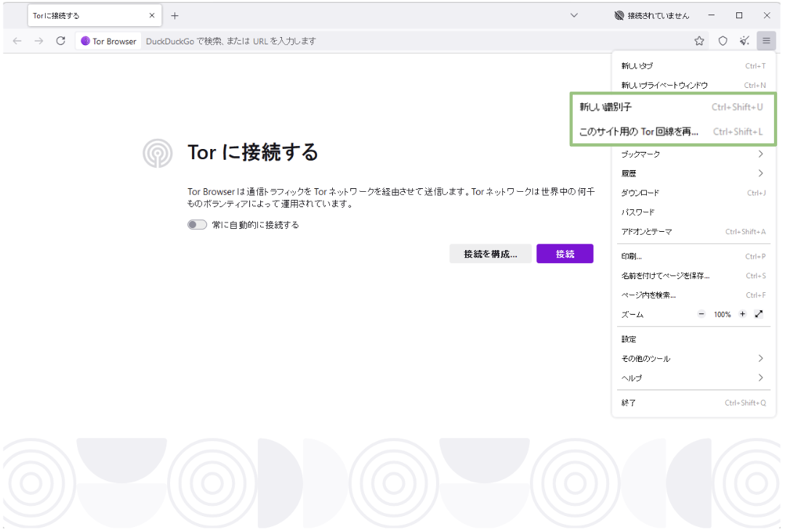Screen dimensions: 785x532
Task: Click the forward navigation arrow
Action: 38,41
